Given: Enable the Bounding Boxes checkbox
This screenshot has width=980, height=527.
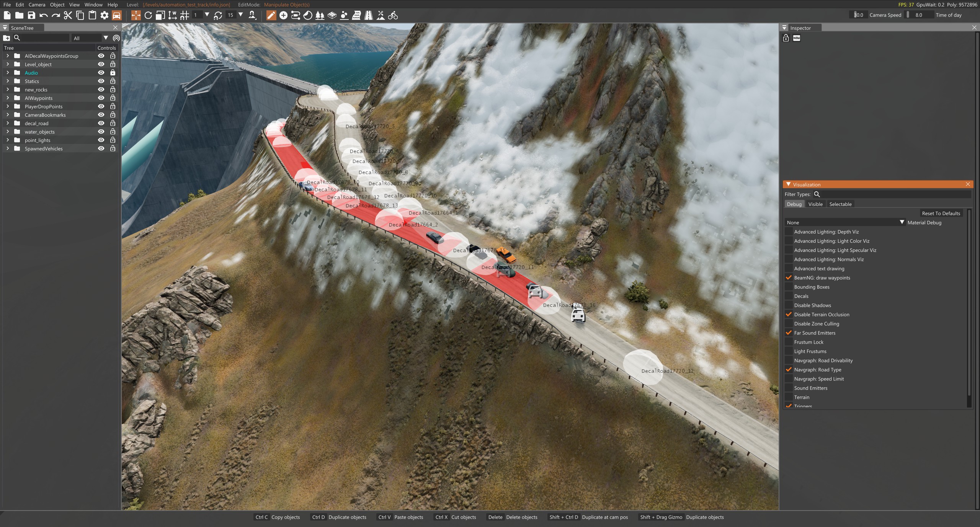Looking at the screenshot, I should click(789, 287).
